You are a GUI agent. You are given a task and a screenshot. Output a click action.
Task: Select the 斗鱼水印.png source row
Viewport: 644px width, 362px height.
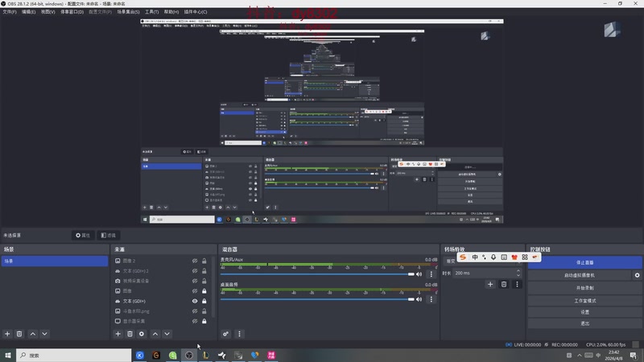162,311
